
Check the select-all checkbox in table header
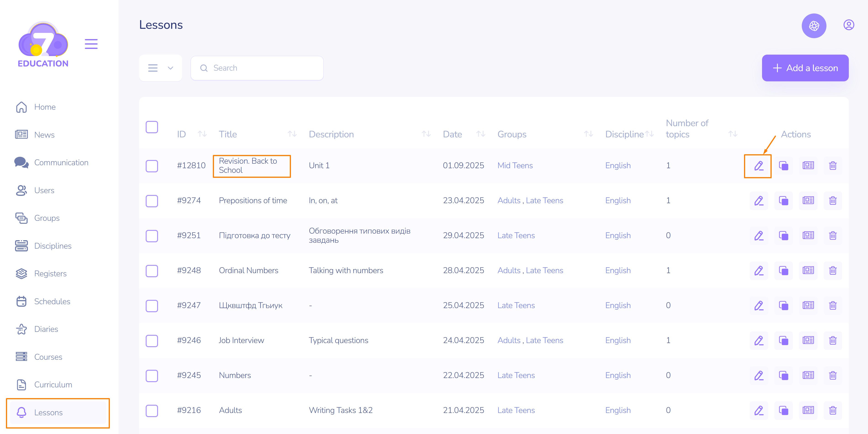click(152, 127)
